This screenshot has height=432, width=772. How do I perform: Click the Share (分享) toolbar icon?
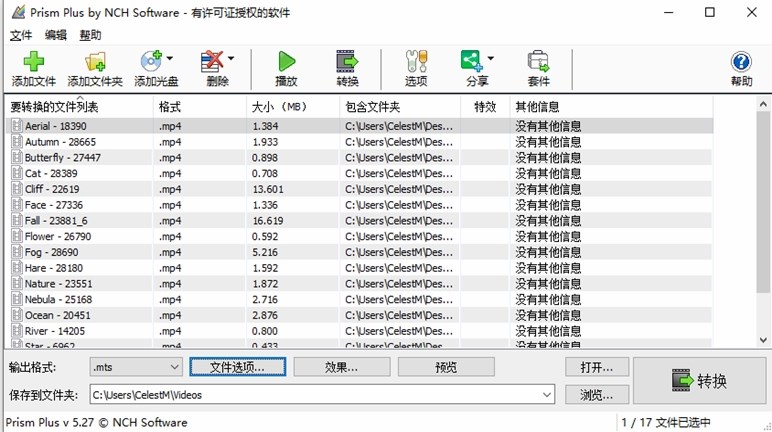[x=471, y=61]
